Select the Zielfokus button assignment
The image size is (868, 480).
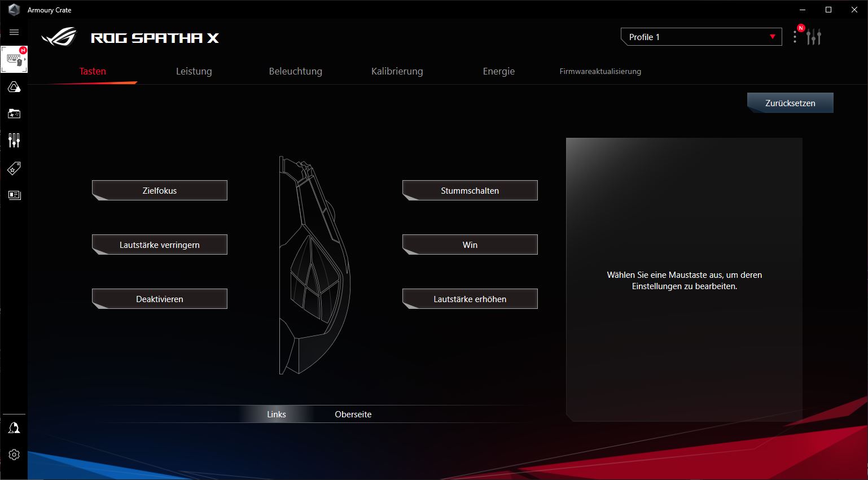click(x=160, y=190)
